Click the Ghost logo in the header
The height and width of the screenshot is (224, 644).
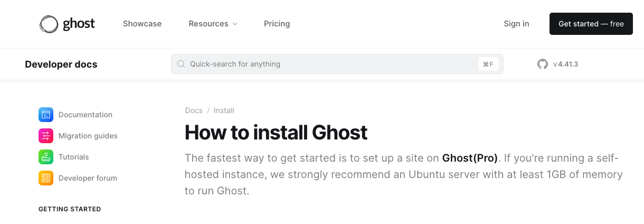67,24
